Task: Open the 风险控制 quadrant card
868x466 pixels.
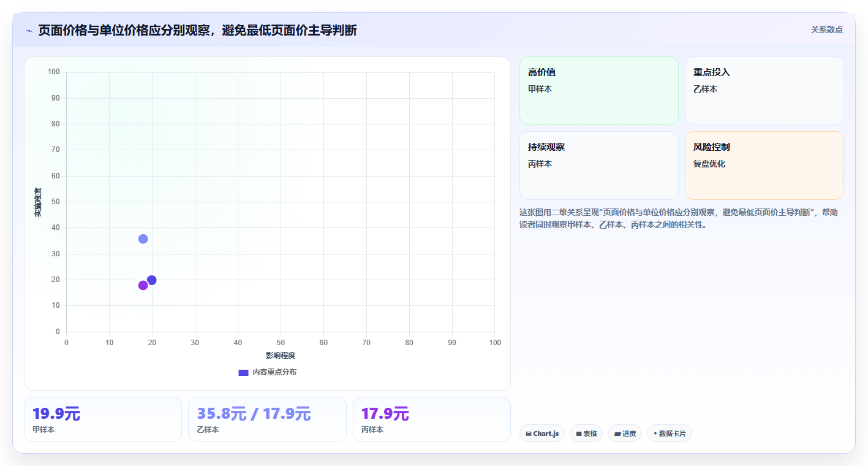Action: (x=764, y=166)
